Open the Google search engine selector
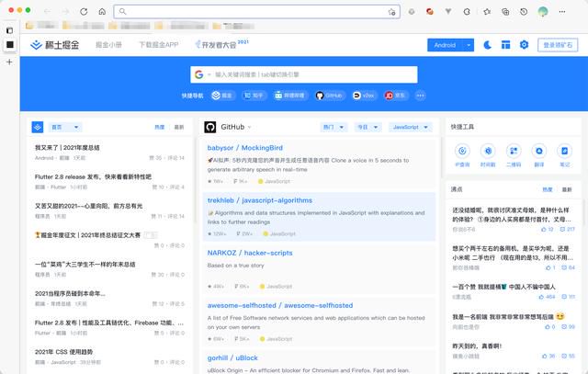The width and height of the screenshot is (588, 374). click(203, 74)
